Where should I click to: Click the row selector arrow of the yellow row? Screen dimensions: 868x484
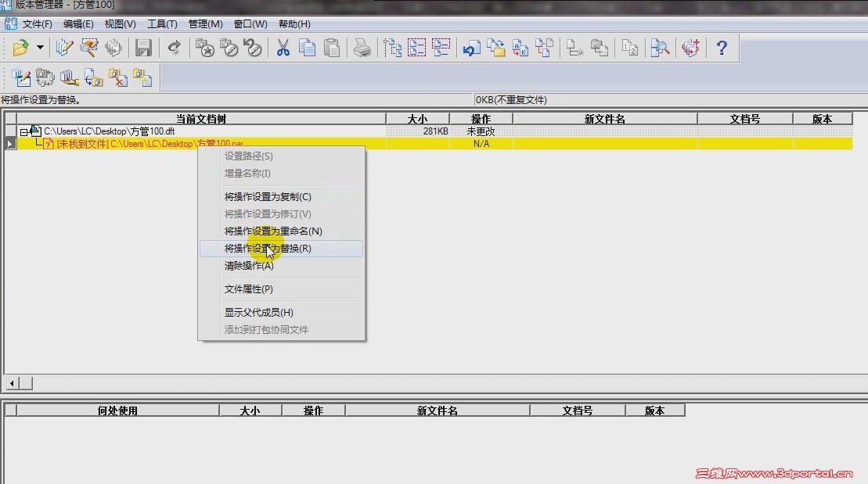pos(10,144)
